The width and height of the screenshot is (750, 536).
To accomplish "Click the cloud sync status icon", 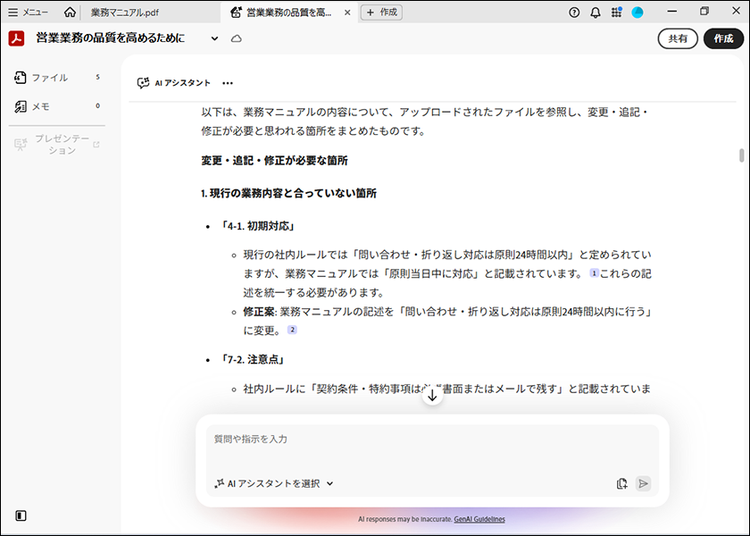I will (x=236, y=38).
